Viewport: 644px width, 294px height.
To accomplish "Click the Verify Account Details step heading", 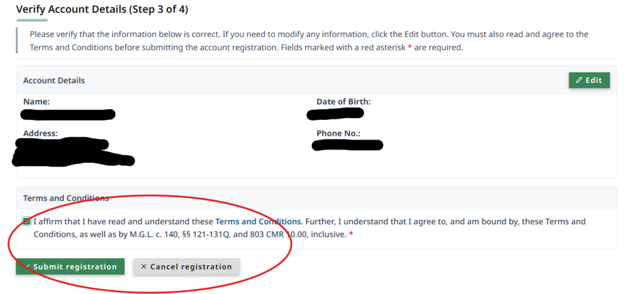I will pos(102,9).
